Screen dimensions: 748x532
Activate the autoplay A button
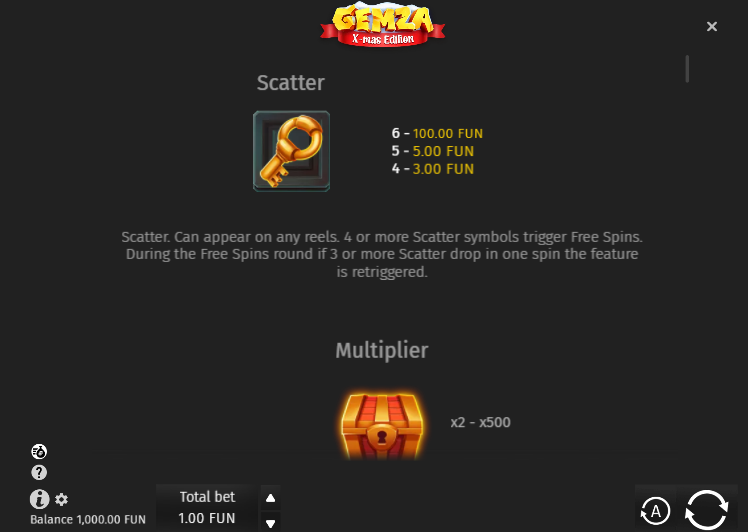pyautogui.click(x=655, y=511)
